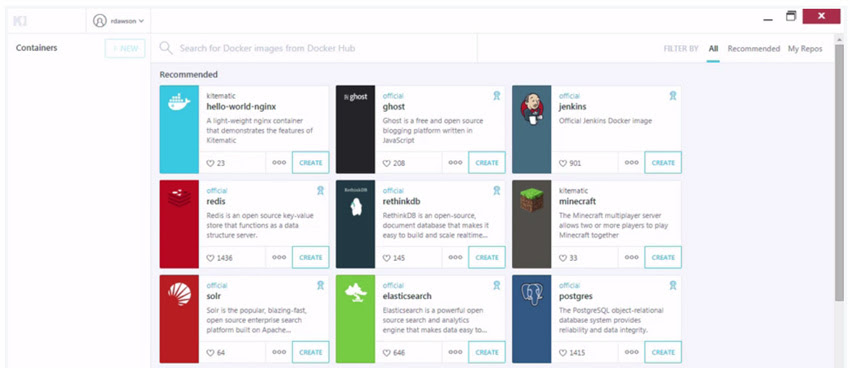Click the 'Containers' sidebar label
Viewport: 850px width, 368px height.
tap(36, 48)
